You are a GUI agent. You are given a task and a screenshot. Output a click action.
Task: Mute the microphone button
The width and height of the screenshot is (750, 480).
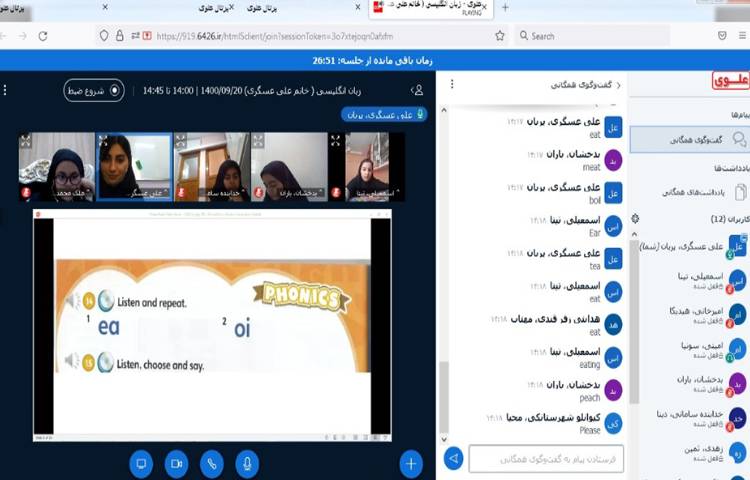coord(247,463)
